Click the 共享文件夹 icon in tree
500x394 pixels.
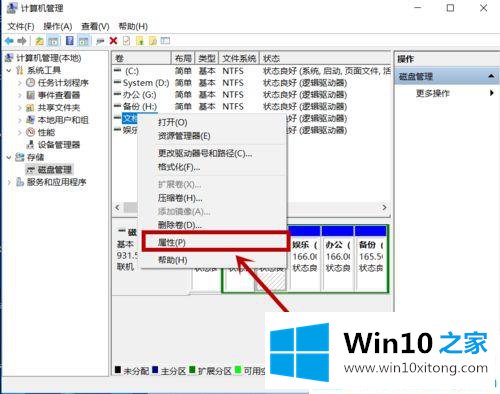(30, 108)
